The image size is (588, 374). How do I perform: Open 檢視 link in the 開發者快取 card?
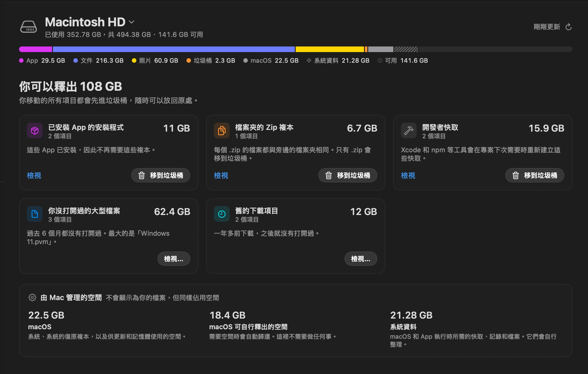pyautogui.click(x=408, y=176)
